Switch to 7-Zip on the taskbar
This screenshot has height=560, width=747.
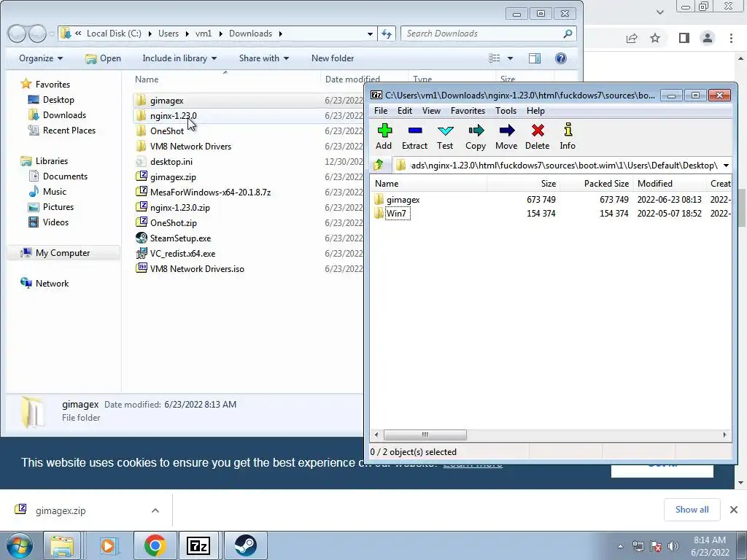pos(198,545)
